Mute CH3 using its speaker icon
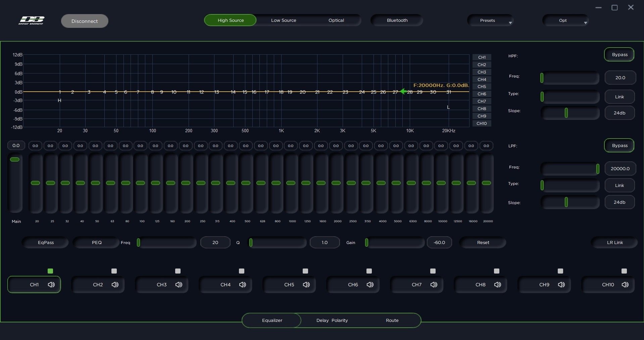The height and width of the screenshot is (340, 644). 179,285
